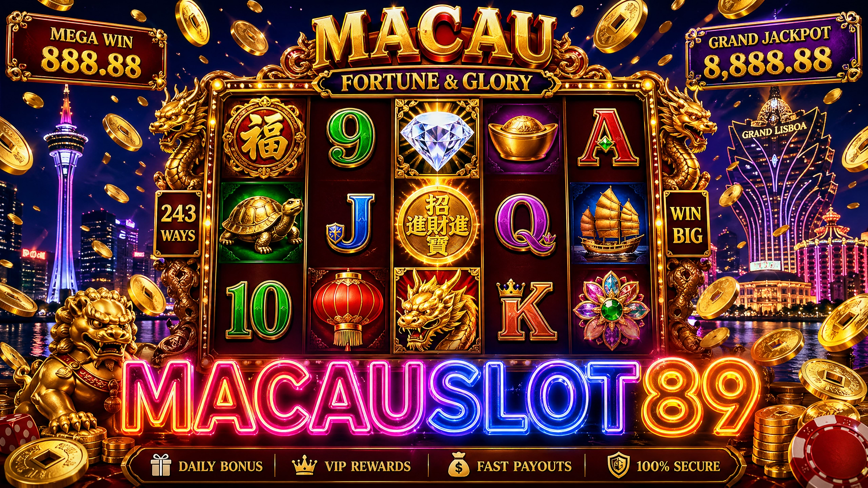Click the 100% Secure shield badge

point(618,466)
